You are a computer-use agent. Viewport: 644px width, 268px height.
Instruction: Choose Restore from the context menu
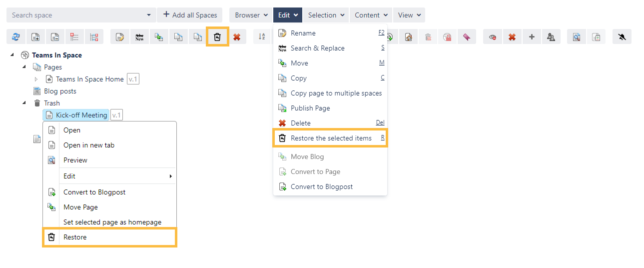(x=75, y=237)
